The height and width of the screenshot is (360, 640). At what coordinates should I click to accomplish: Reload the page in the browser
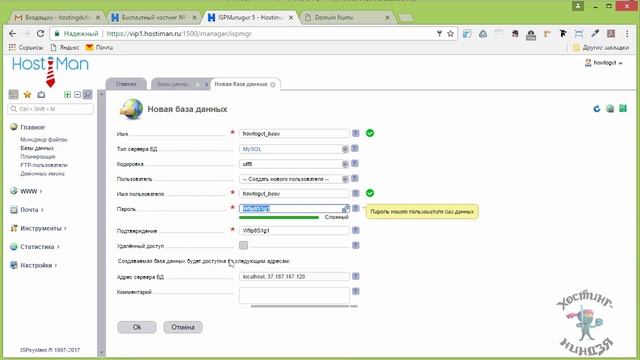coord(40,33)
